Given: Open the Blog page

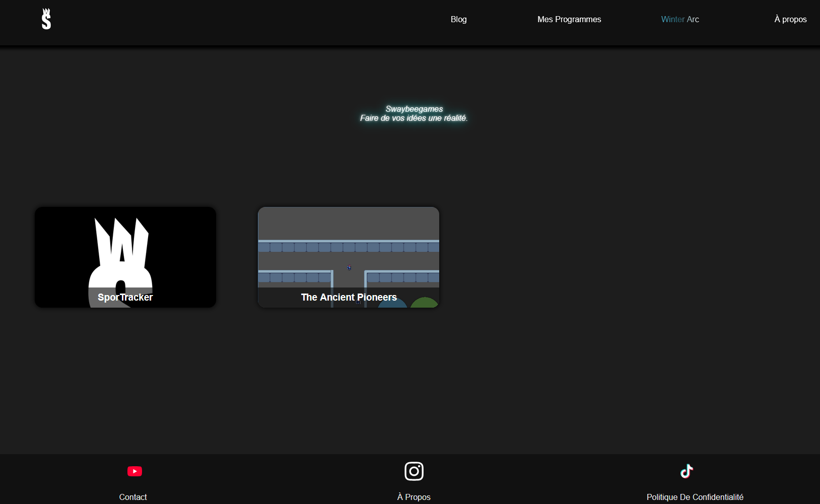Looking at the screenshot, I should (x=458, y=19).
